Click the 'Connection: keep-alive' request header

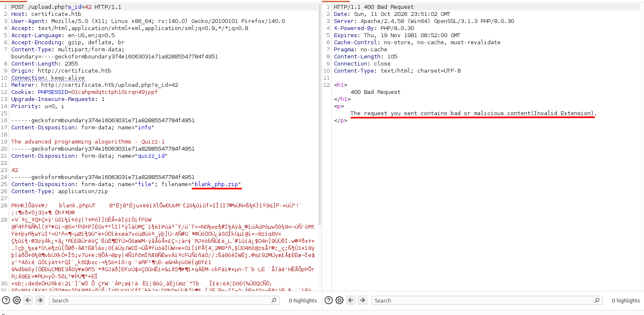pos(48,78)
